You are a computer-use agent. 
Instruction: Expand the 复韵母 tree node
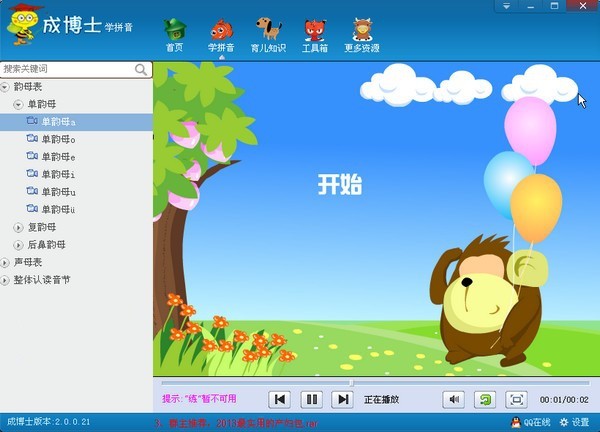[x=18, y=228]
